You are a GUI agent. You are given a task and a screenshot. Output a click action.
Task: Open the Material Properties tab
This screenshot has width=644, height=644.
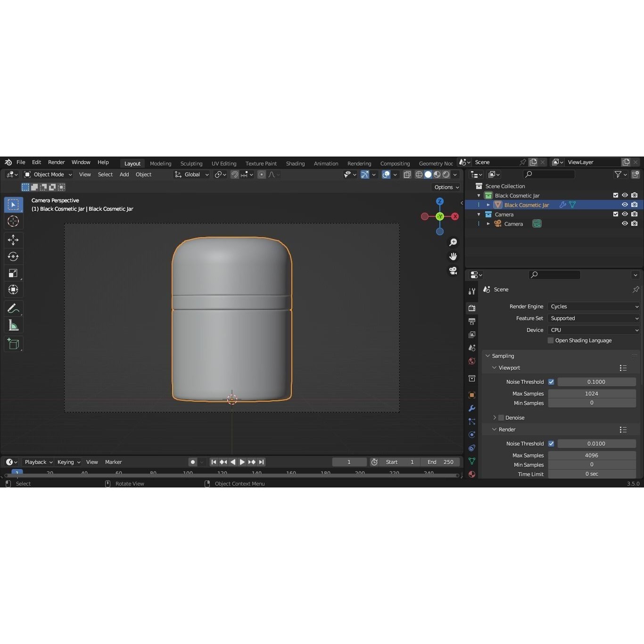[471, 474]
